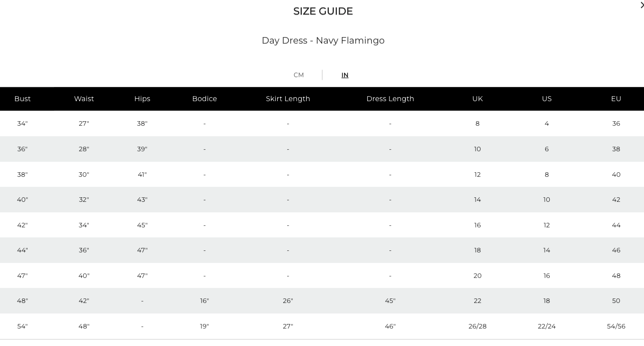Select the IN unit option
This screenshot has height=346, width=644.
pos(345,75)
